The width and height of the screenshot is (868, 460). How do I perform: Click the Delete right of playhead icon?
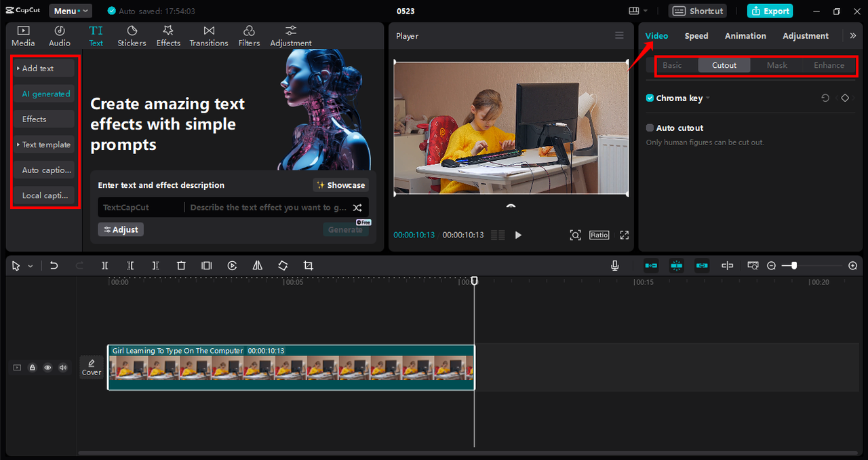155,266
